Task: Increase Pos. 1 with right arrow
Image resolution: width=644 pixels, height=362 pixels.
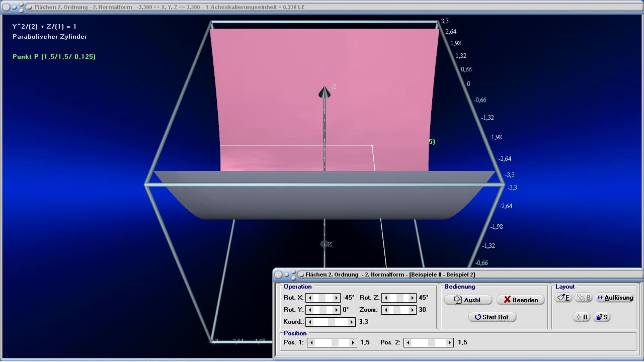Action: pos(353,342)
